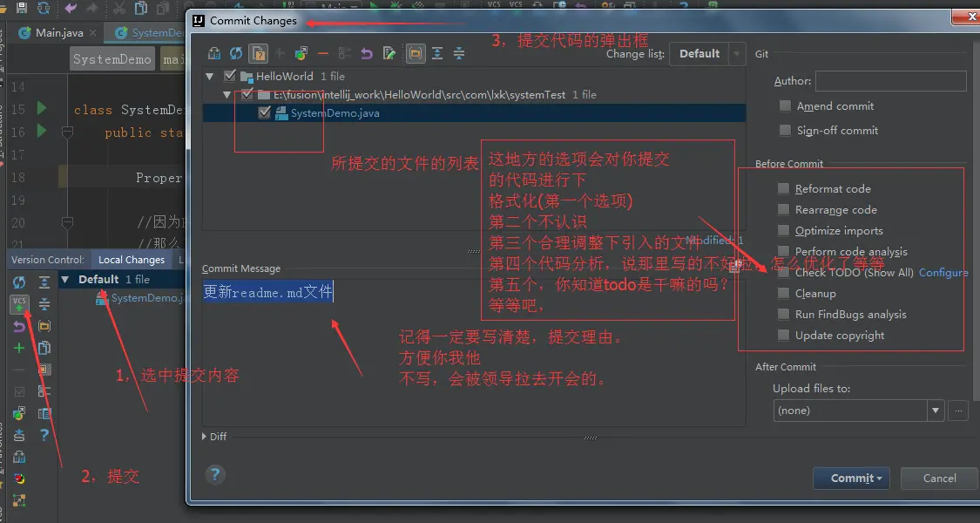The width and height of the screenshot is (980, 523).
Task: Collapse E:\fusion directory node arrow
Action: tap(226, 94)
